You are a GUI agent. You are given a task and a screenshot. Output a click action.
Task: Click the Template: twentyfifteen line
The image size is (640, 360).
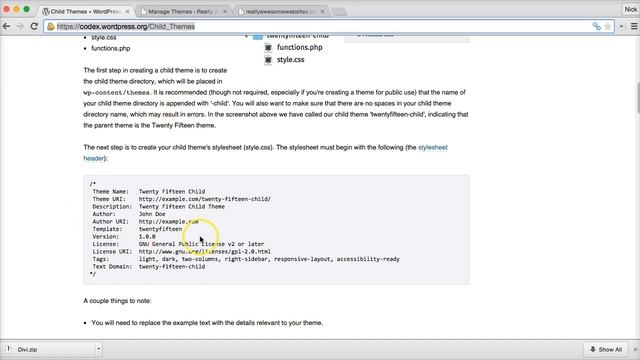point(137,229)
